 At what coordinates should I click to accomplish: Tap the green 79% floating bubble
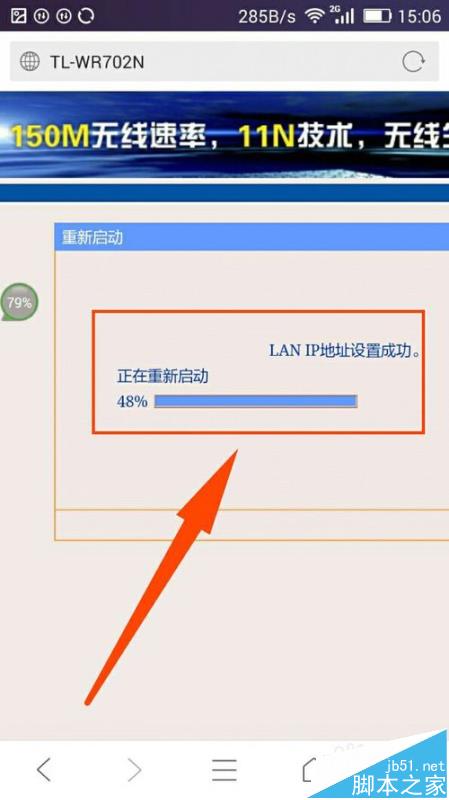(19, 303)
